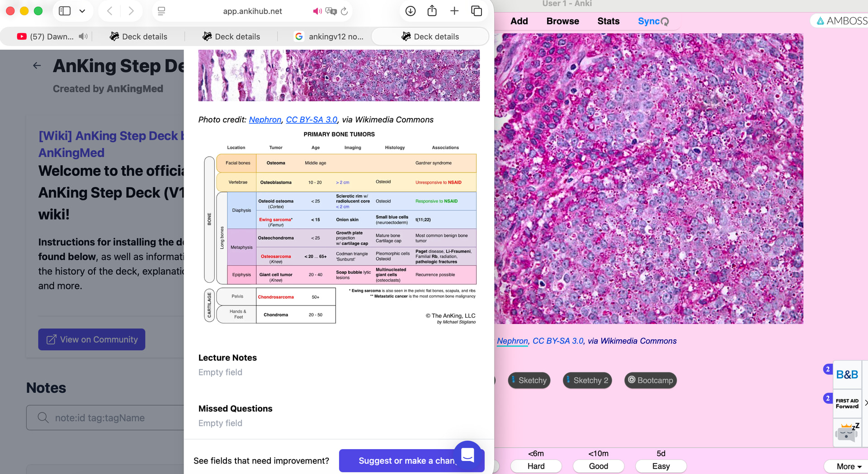Click the histology image in the AnkiHub dialog
The width and height of the screenshot is (868, 474).
pos(339,75)
